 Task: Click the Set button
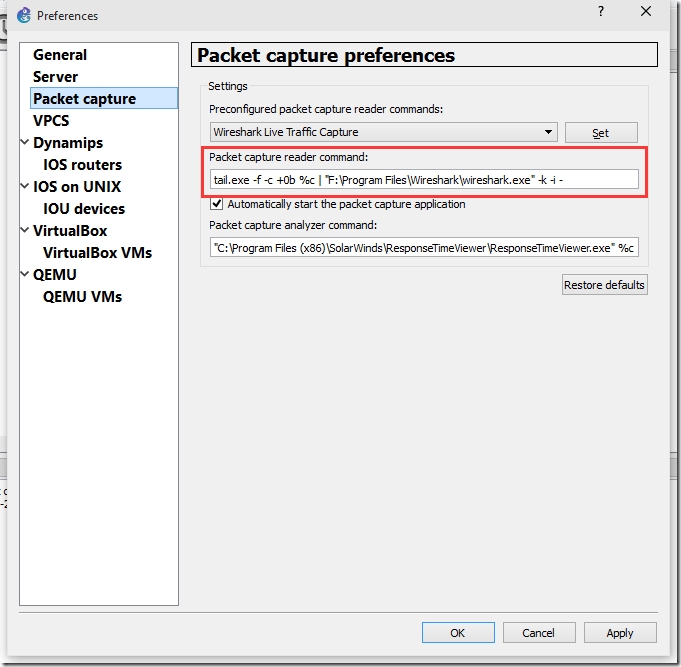point(600,133)
